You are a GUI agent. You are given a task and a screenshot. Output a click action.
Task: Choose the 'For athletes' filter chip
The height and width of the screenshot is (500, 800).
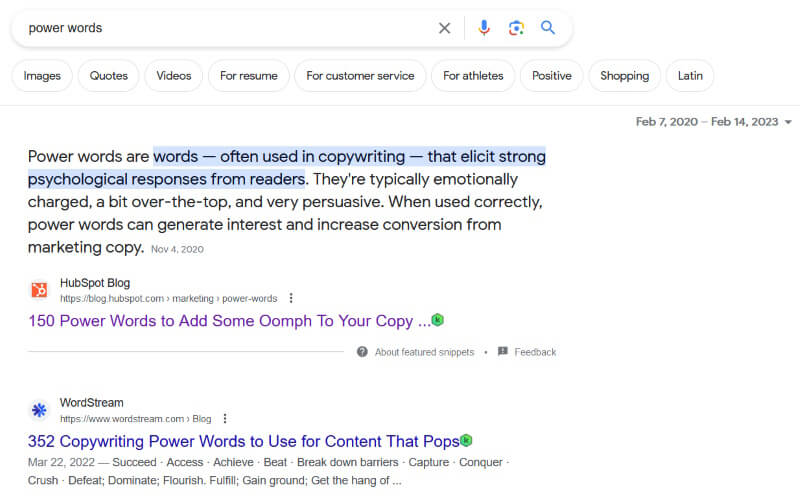[473, 76]
